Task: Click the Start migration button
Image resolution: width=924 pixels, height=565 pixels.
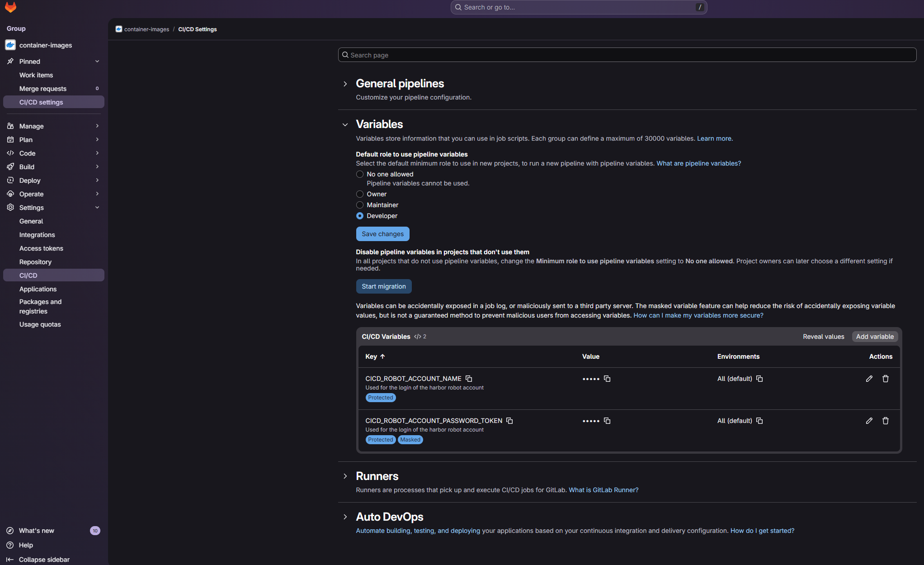Action: click(x=383, y=286)
